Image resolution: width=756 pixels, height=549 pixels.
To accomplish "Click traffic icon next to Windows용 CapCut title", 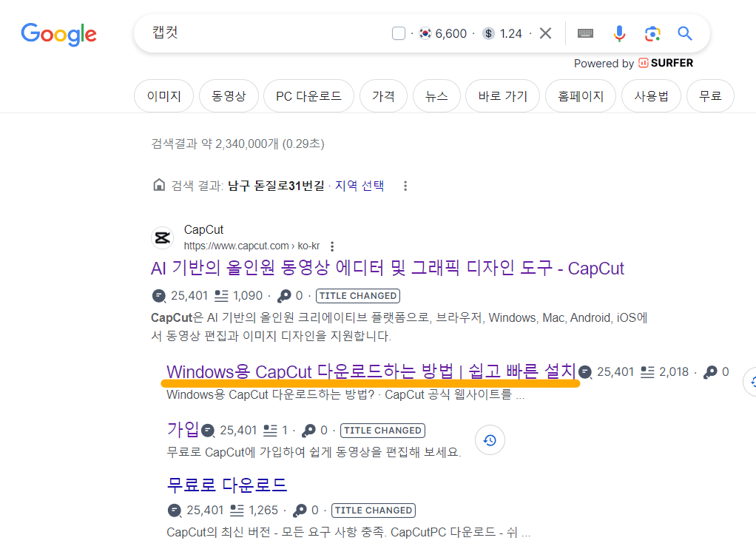I will pos(585,372).
